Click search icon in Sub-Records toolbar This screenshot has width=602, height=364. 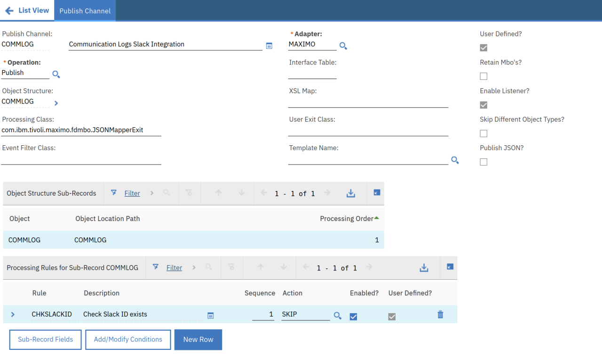click(x=166, y=193)
